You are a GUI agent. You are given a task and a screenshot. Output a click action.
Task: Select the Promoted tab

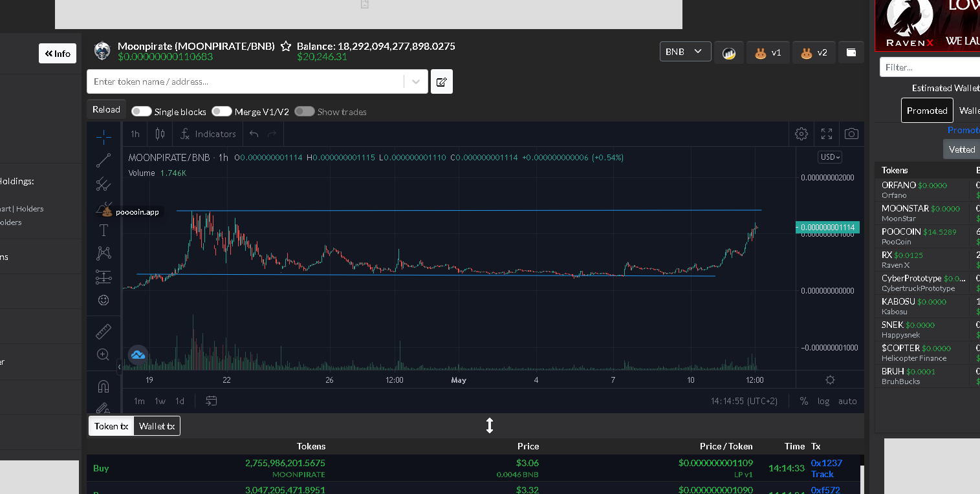click(927, 111)
